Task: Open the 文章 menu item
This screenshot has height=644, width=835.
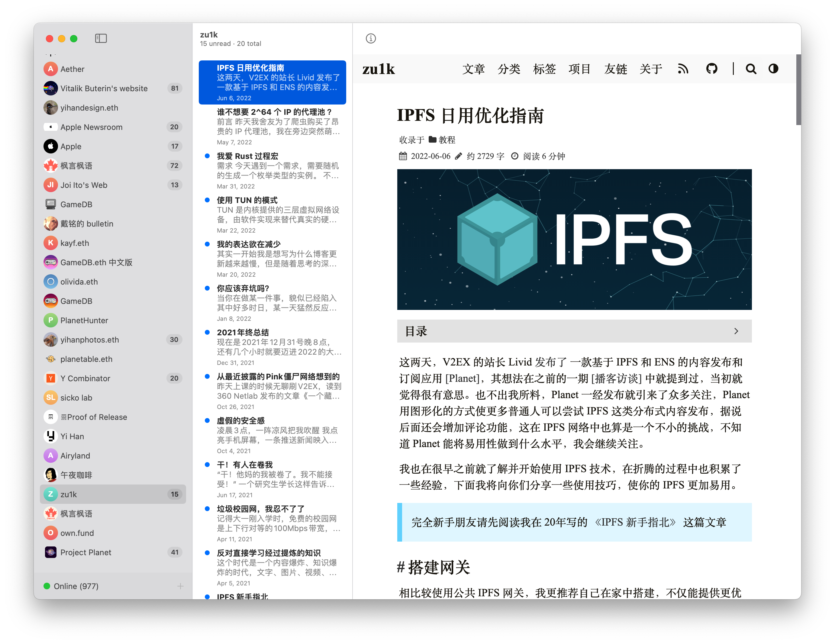Action: click(x=473, y=69)
